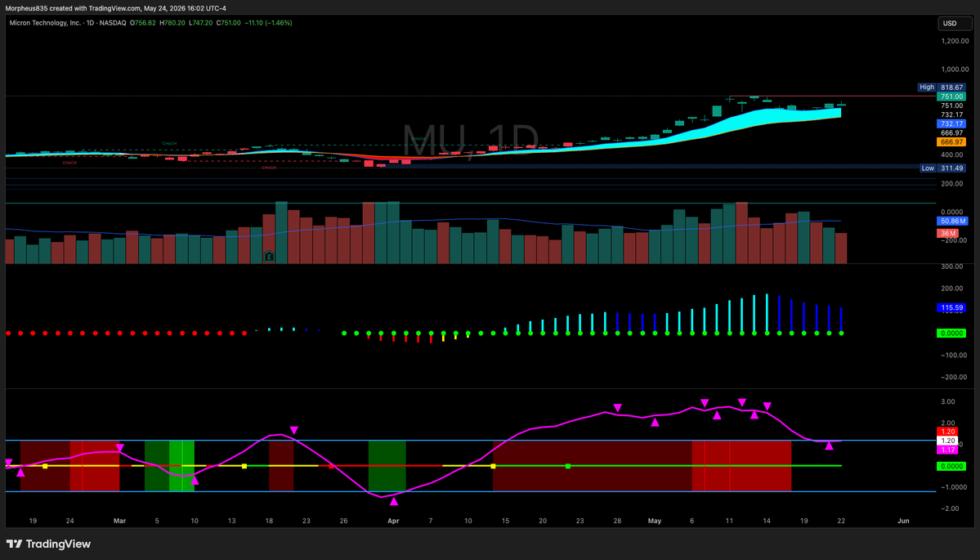Image resolution: width=980 pixels, height=560 pixels.
Task: Click the red square marker on the zero line
Action: (x=331, y=466)
